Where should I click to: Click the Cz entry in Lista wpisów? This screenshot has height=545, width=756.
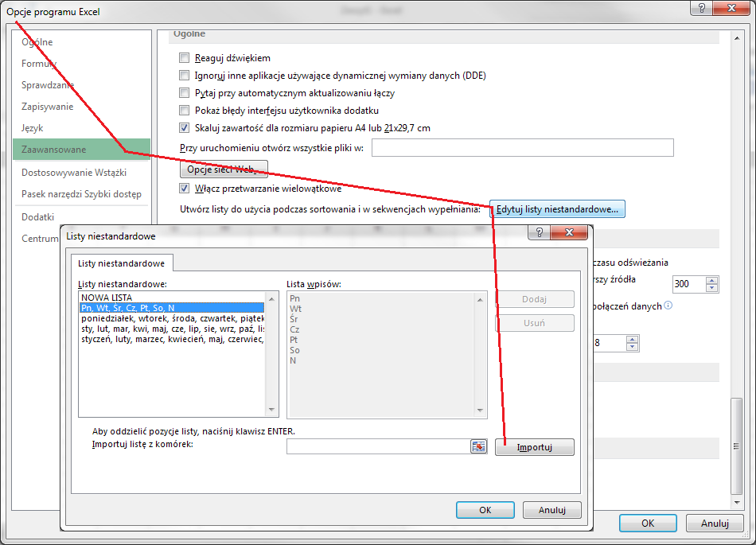pos(294,329)
